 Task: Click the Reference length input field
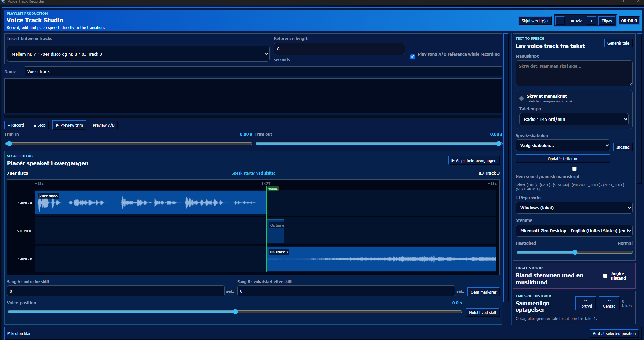[x=339, y=49]
